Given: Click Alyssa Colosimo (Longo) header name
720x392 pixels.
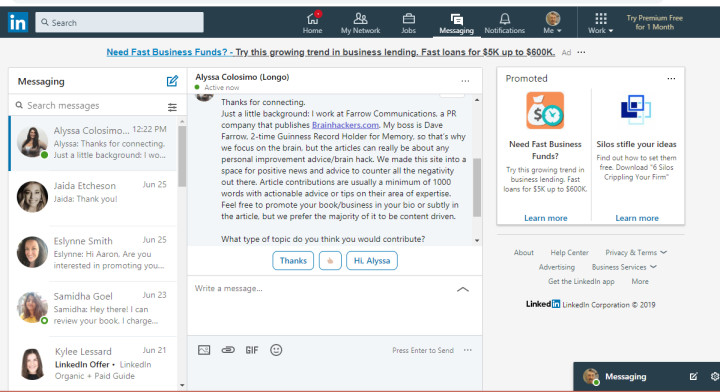Looking at the screenshot, I should click(x=242, y=77).
